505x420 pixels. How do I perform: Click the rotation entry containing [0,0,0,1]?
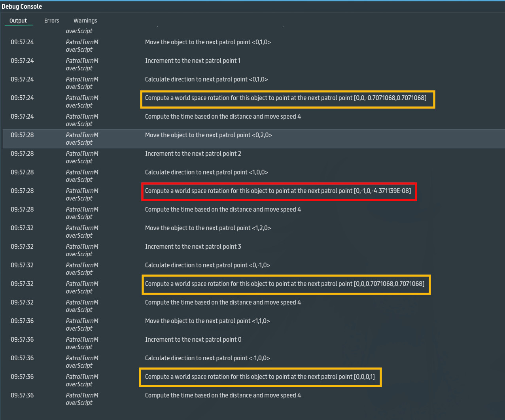coord(260,377)
